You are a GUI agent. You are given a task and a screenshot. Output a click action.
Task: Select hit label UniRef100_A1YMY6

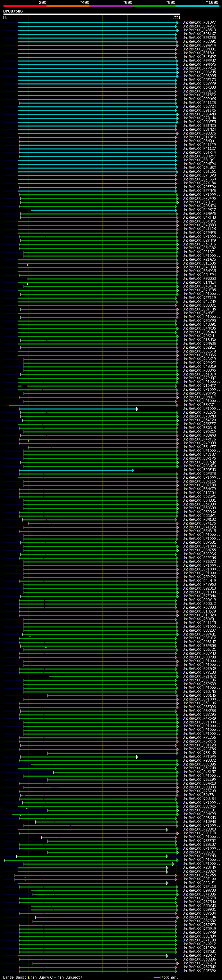(x=199, y=137)
